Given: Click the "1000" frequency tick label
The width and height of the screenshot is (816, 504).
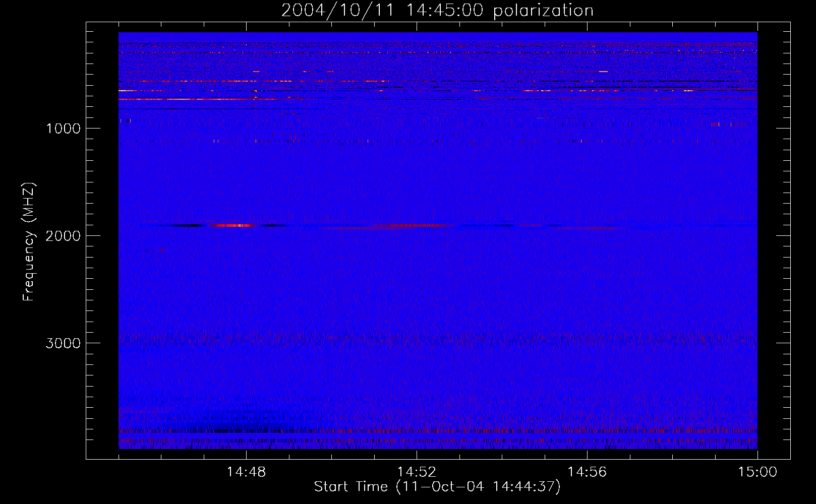Looking at the screenshot, I should click(x=63, y=129).
